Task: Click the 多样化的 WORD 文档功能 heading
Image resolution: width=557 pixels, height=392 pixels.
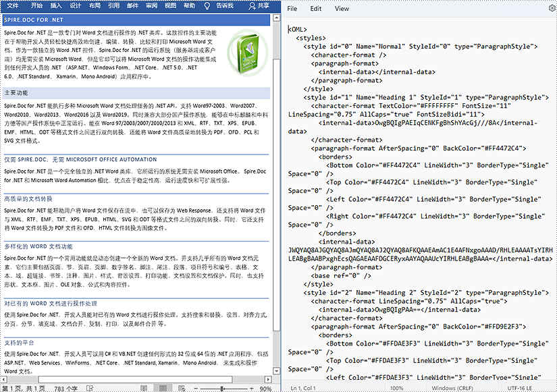Action: pyautogui.click(x=38, y=246)
